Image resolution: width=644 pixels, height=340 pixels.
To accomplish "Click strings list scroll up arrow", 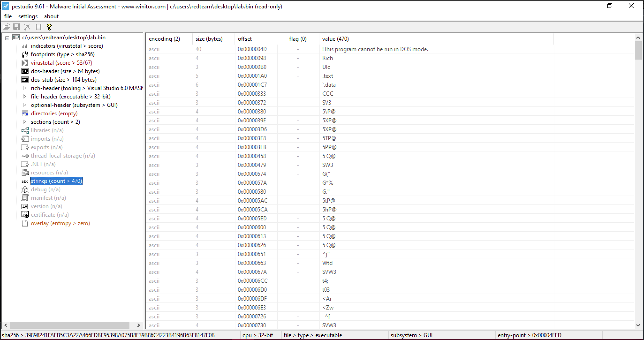I will [x=638, y=38].
